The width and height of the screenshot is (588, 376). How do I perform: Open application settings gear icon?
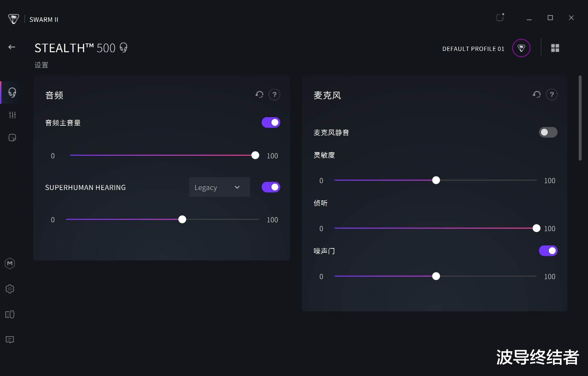pos(10,289)
